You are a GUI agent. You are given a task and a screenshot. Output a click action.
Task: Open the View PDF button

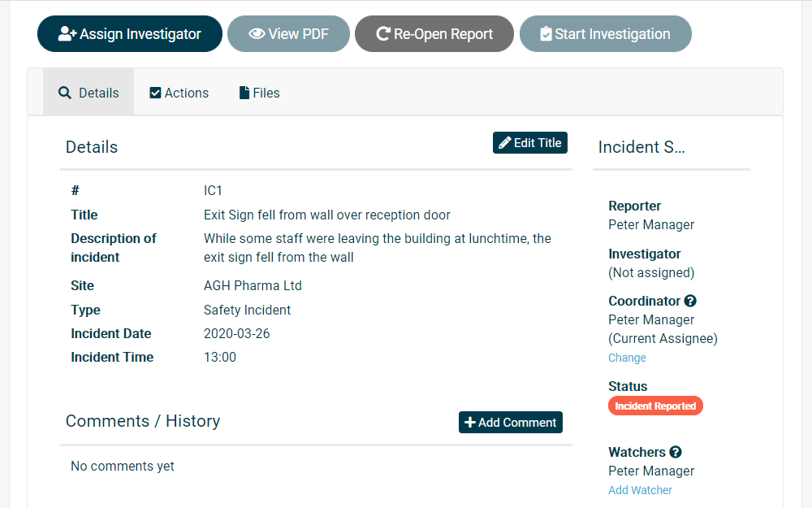[x=288, y=33]
